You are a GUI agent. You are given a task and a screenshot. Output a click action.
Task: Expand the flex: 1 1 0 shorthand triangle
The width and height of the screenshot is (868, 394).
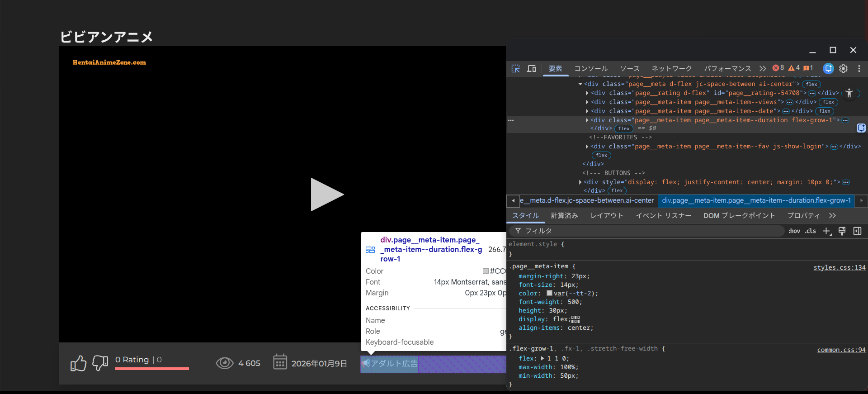click(x=542, y=358)
